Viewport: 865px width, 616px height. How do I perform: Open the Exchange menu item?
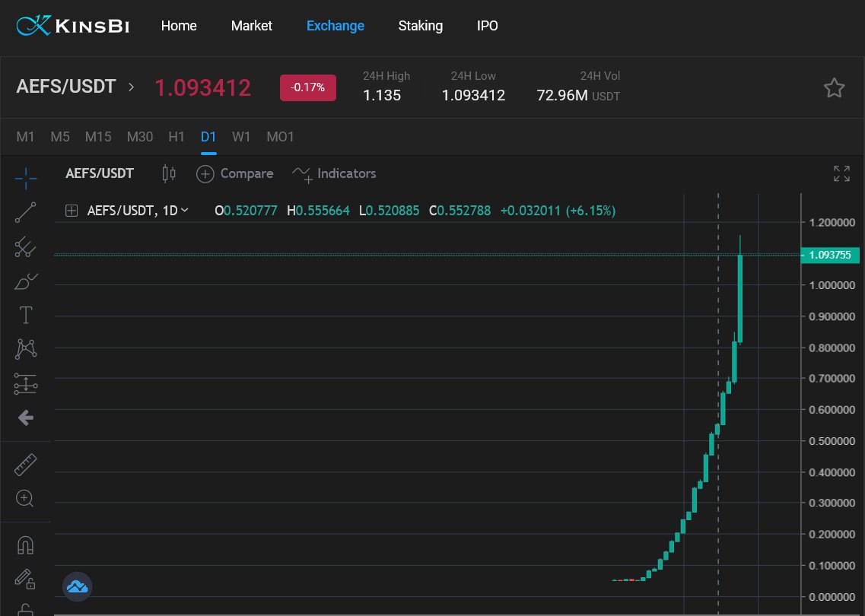336,26
